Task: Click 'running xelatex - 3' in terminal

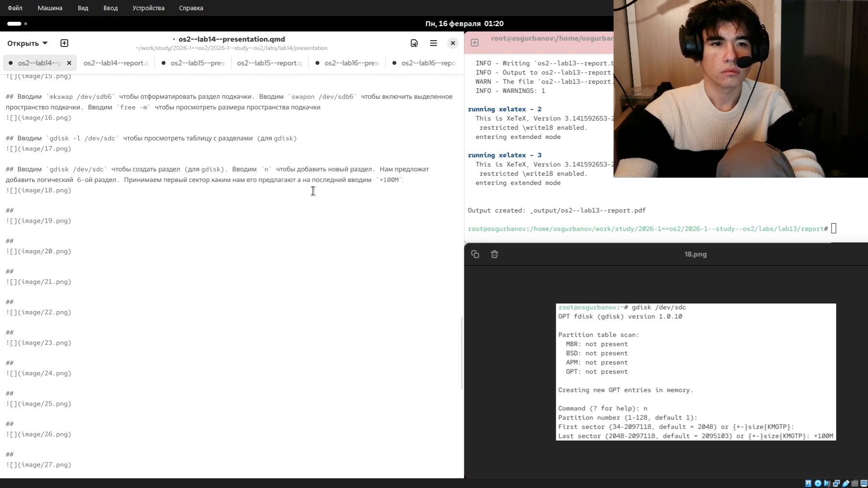Action: (x=504, y=155)
